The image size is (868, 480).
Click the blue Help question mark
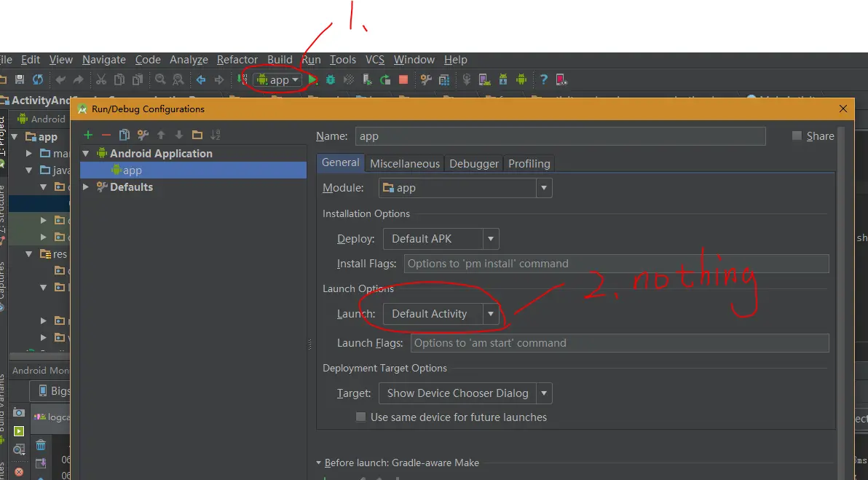[544, 79]
